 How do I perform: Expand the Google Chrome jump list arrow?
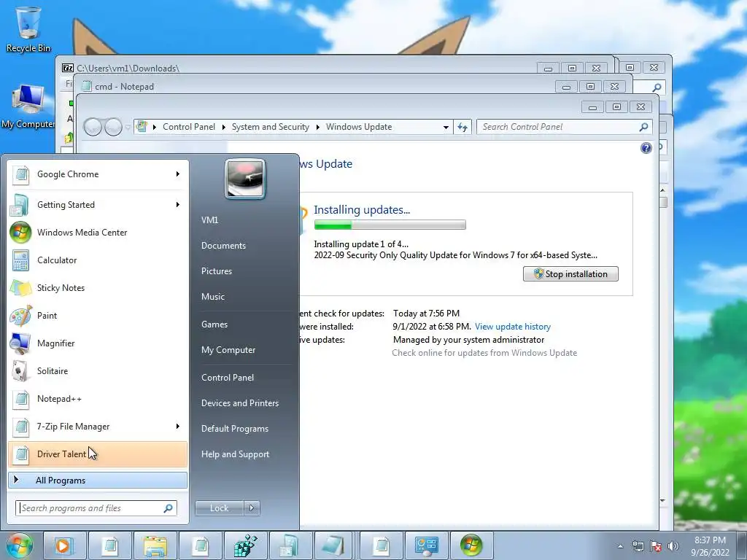[x=178, y=174]
